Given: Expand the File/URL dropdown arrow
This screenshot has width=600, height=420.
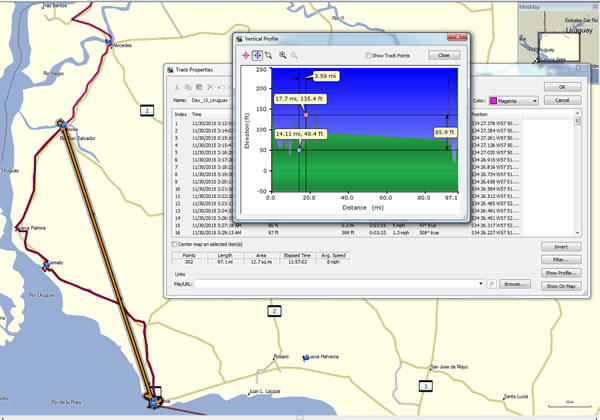Looking at the screenshot, I should 481,284.
